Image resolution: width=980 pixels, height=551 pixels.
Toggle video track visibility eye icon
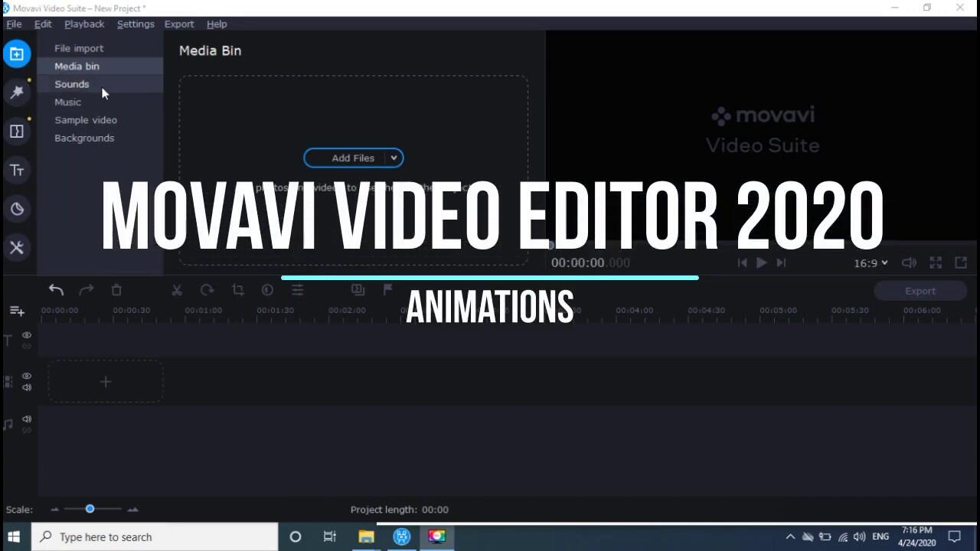[27, 376]
